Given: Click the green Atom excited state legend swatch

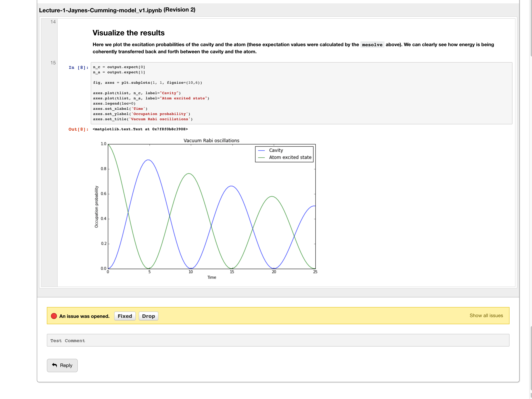Looking at the screenshot, I should point(261,158).
